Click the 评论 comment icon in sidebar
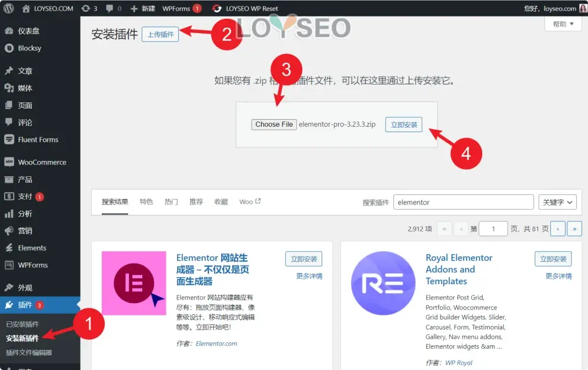This screenshot has width=588, height=370. 9,122
